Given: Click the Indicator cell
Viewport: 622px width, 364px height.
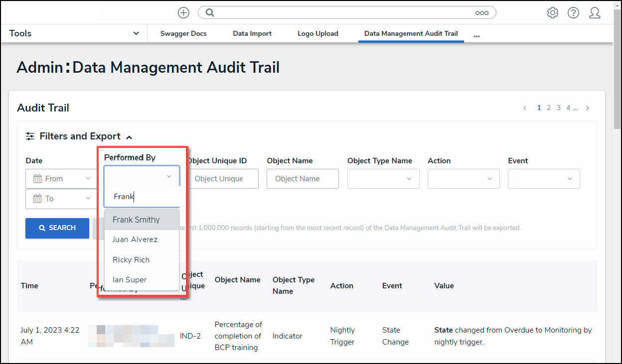Looking at the screenshot, I should click(x=288, y=336).
